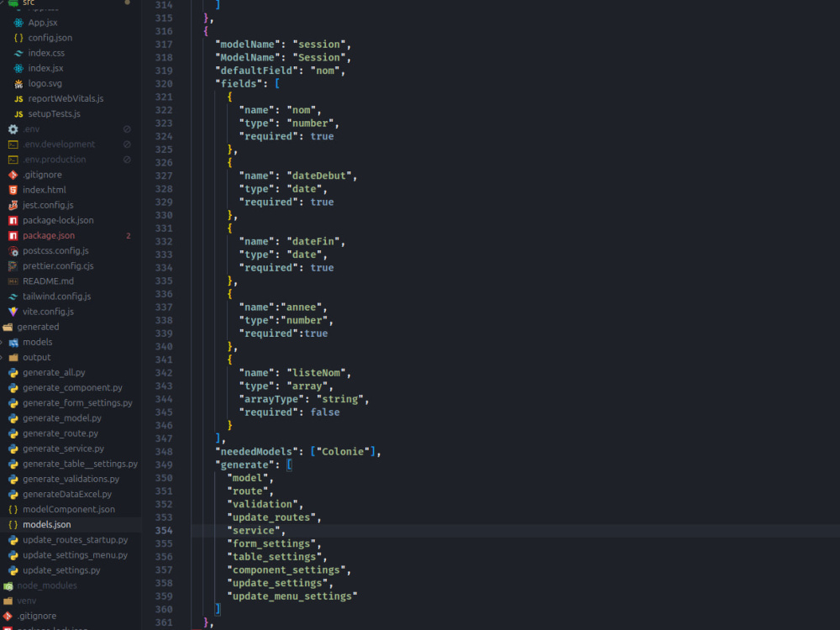
Task: Click the gear icon beside .env
Action: [13, 129]
